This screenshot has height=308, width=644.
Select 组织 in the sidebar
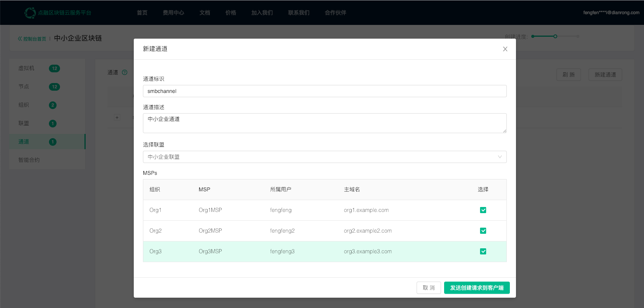coord(47,105)
